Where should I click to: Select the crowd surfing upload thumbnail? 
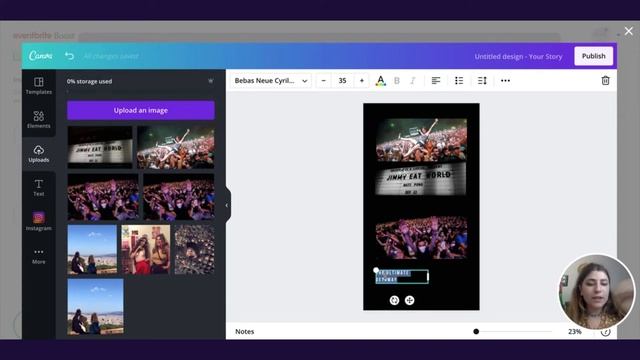(176, 147)
